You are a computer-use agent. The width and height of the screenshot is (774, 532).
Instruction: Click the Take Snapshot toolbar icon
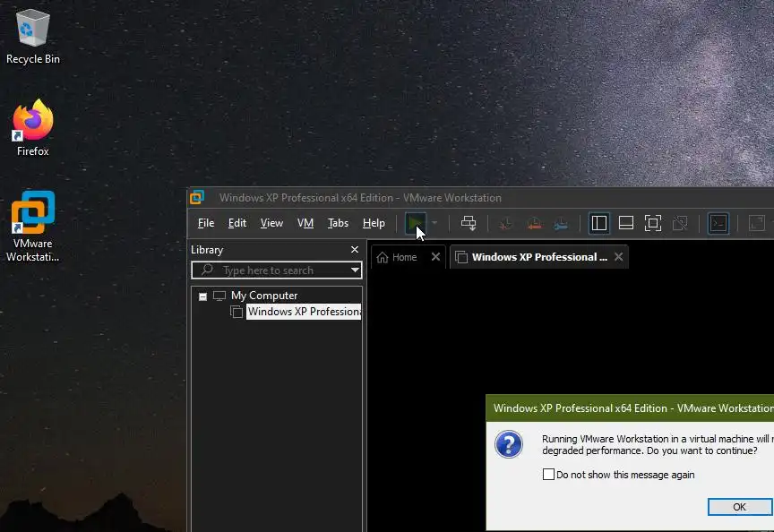pos(505,224)
